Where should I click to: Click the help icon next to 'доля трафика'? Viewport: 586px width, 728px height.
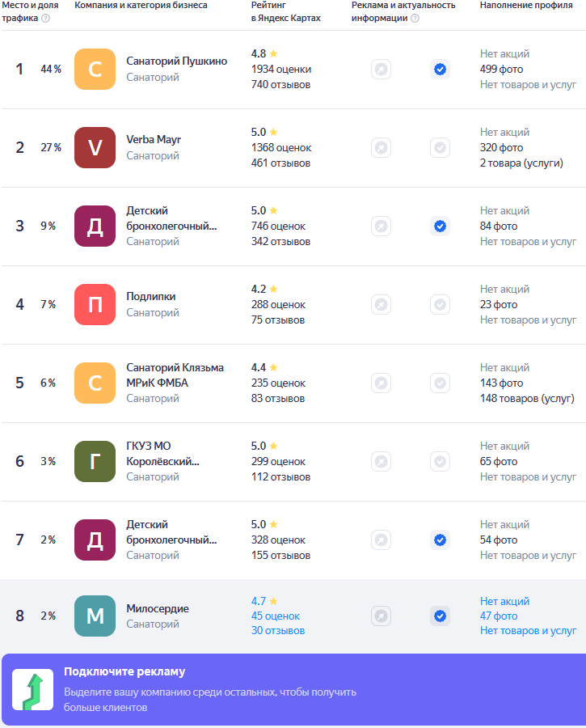(45, 19)
